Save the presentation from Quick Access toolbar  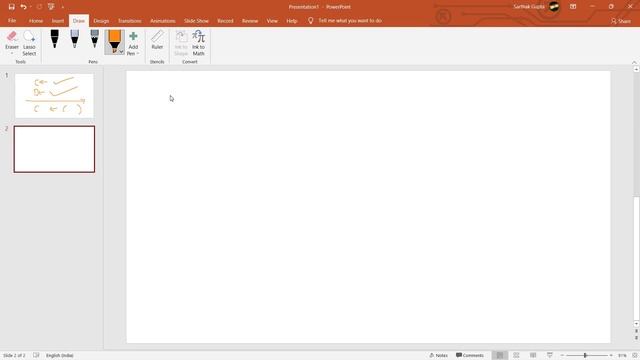coord(11,7)
